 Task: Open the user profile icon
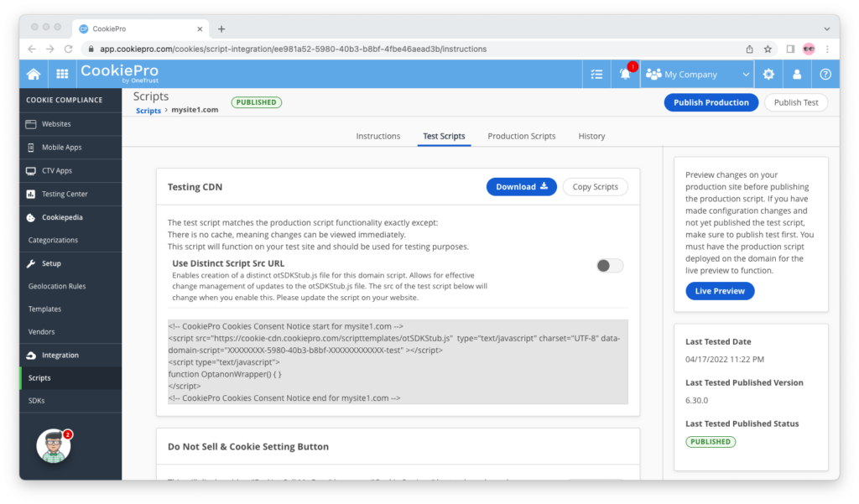tap(797, 74)
